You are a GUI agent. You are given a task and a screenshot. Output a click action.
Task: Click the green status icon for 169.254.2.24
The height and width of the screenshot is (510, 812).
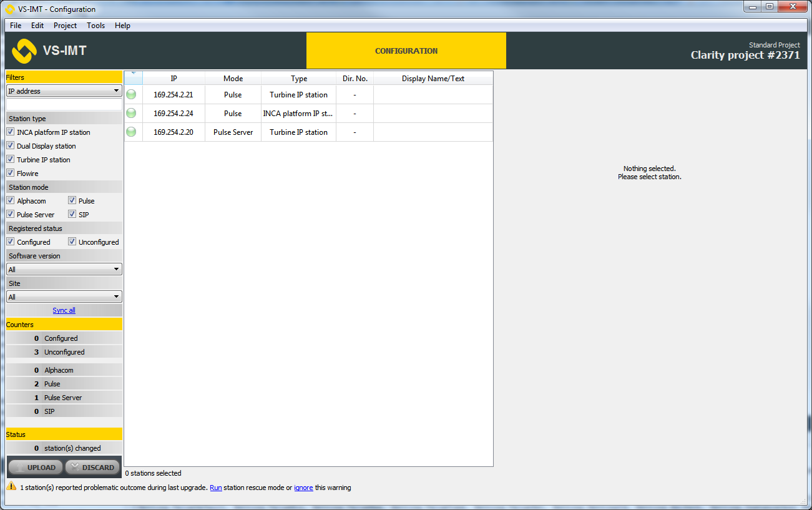click(131, 114)
